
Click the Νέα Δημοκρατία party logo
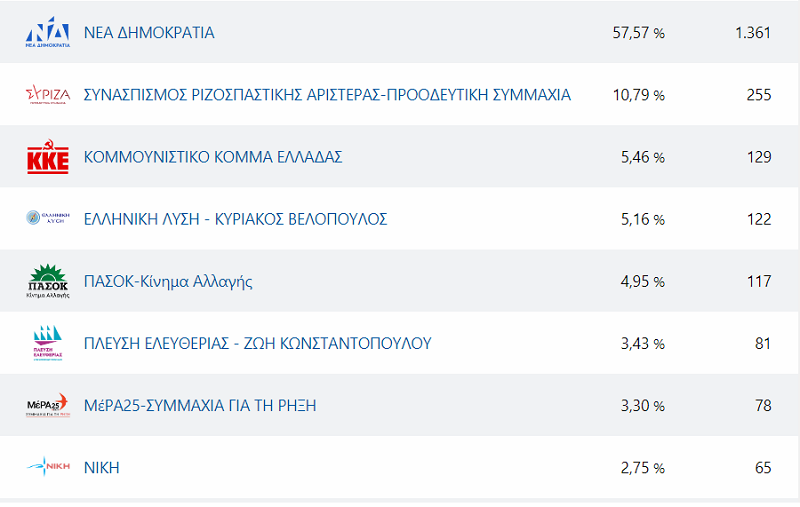(48, 33)
